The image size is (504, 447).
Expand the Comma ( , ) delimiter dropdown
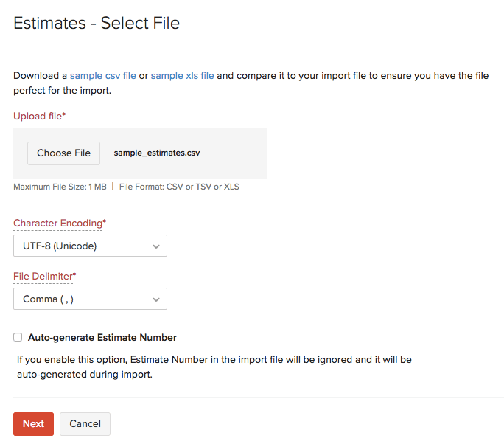[x=81, y=299]
